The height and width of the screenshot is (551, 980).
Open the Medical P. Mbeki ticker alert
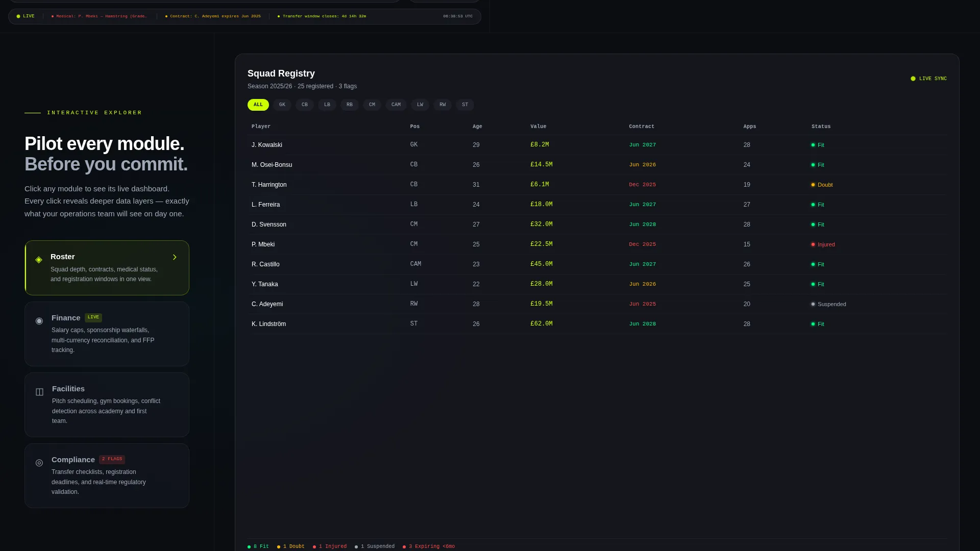coord(99,16)
